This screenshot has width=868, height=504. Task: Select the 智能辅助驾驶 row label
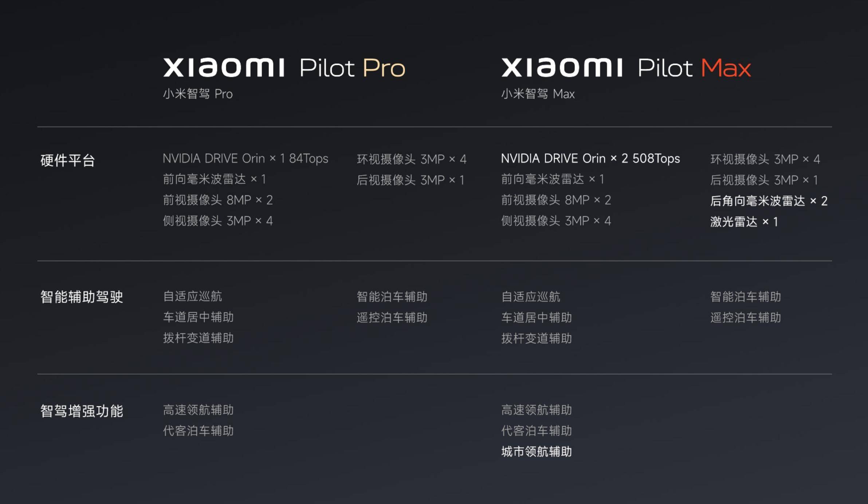(x=82, y=297)
